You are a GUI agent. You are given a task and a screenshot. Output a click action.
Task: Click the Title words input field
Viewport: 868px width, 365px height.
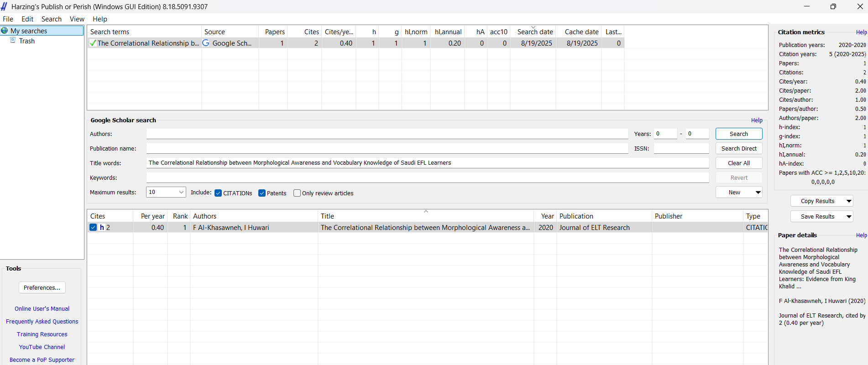[428, 163]
